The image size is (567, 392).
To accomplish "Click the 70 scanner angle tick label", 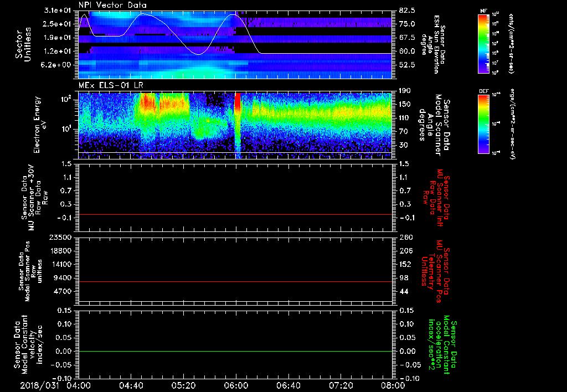I will pyautogui.click(x=404, y=132).
